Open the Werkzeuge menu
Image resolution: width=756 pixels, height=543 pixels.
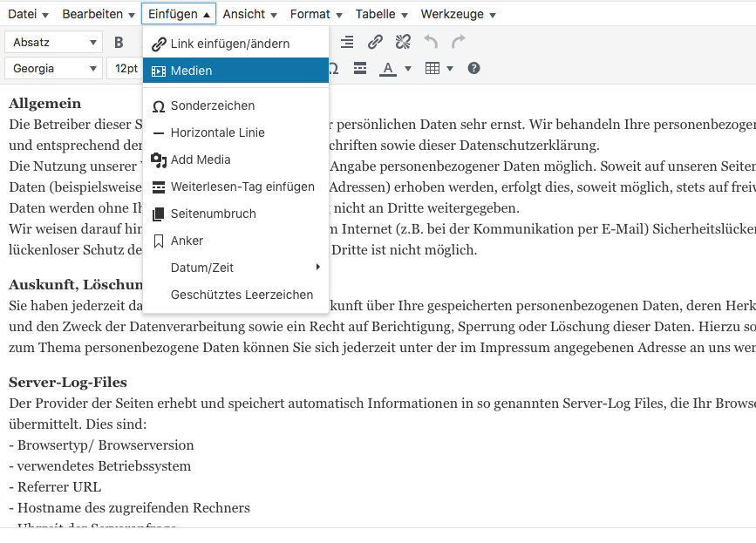[x=458, y=14]
